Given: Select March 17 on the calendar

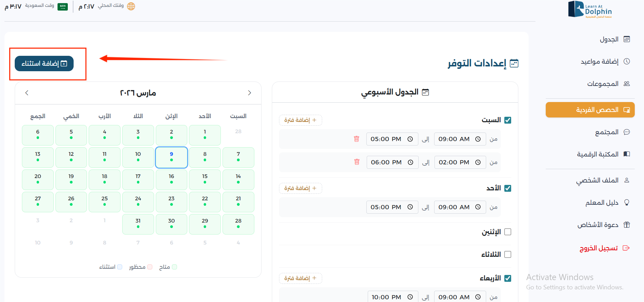Looking at the screenshot, I should pos(138,179).
